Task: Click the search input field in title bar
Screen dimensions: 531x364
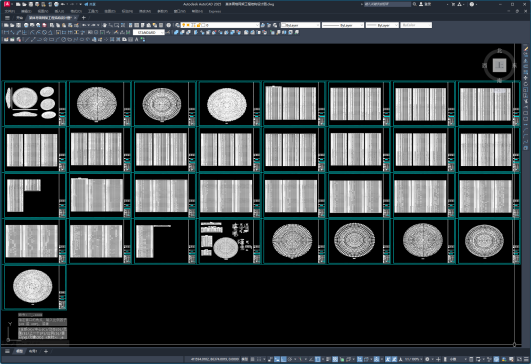Action: [x=387, y=4]
